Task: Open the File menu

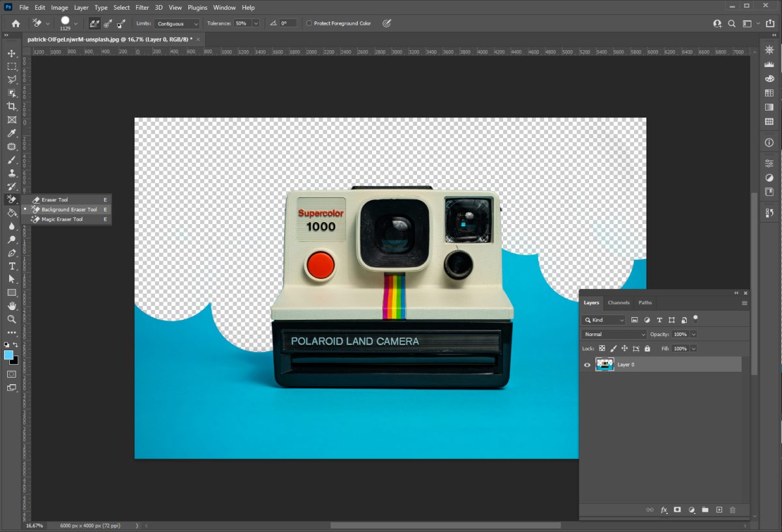Action: tap(24, 8)
